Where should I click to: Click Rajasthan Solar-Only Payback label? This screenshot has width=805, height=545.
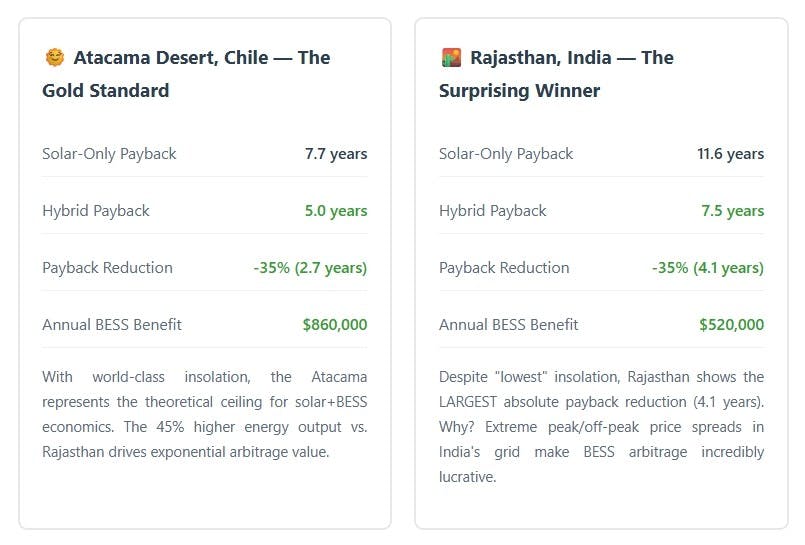(x=506, y=154)
